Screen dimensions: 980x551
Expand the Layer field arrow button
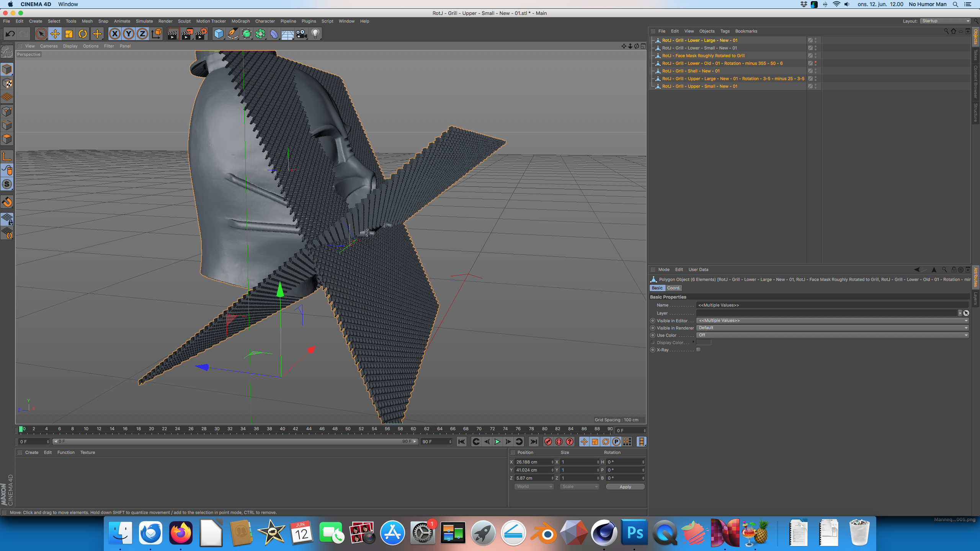[x=960, y=313]
